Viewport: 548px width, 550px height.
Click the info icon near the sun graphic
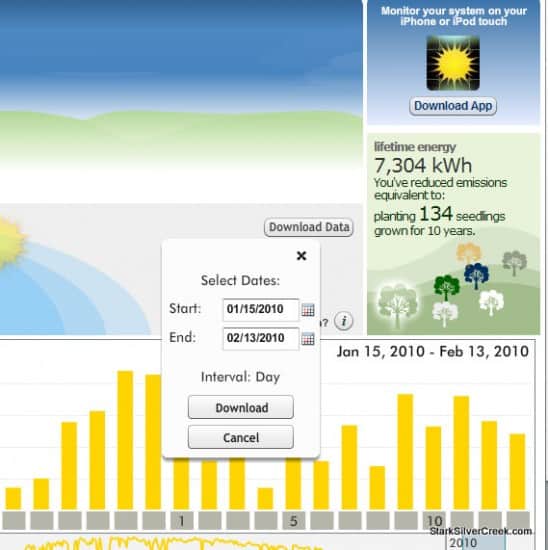[343, 321]
